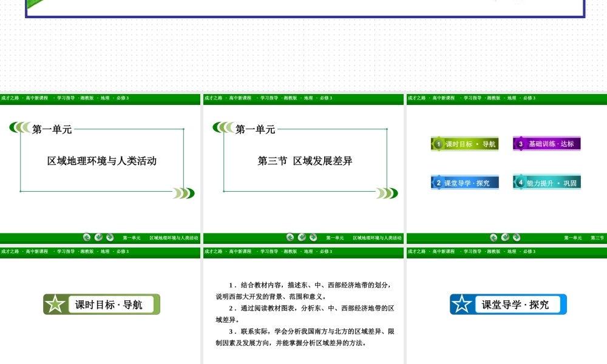Select the 区域地理环境与人类活动 title slide
607x364 pixels.
click(x=100, y=170)
